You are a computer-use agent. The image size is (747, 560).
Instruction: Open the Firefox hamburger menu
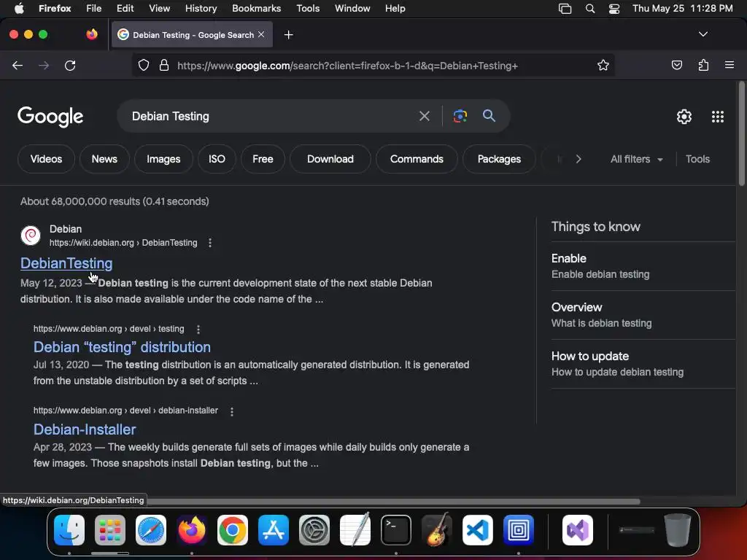pyautogui.click(x=729, y=65)
